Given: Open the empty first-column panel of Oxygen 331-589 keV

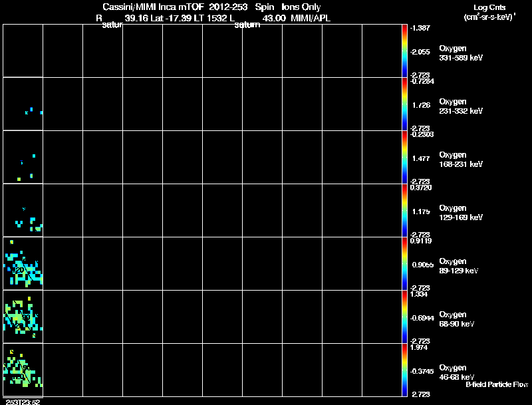Looking at the screenshot, I should (23, 51).
